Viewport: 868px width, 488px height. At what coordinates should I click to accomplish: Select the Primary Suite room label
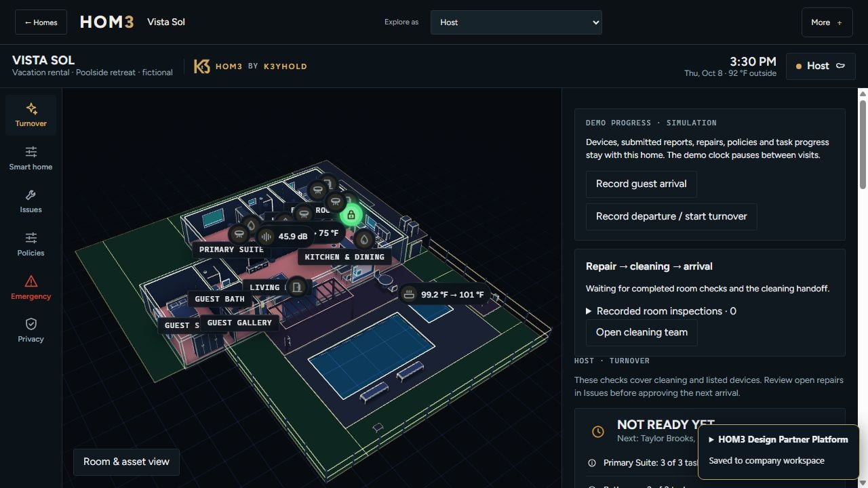(x=231, y=249)
